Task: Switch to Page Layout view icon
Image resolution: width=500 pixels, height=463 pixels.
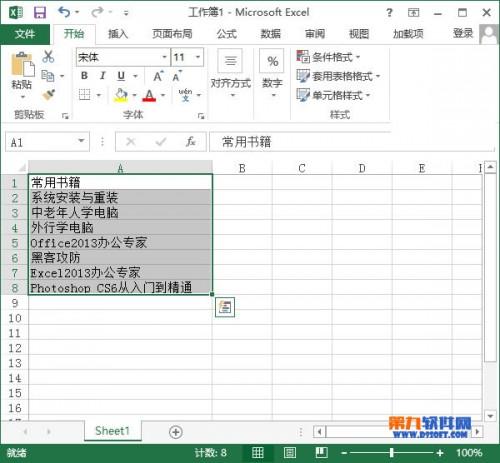Action: [x=290, y=453]
